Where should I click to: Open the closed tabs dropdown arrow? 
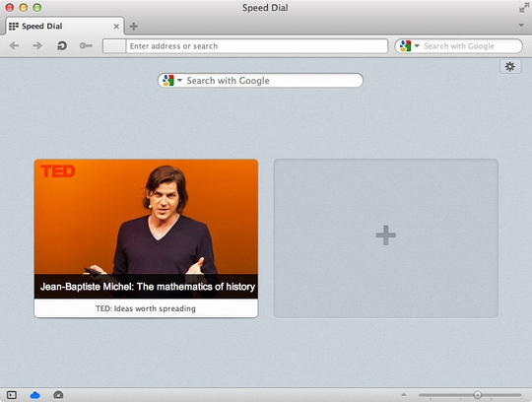521,25
